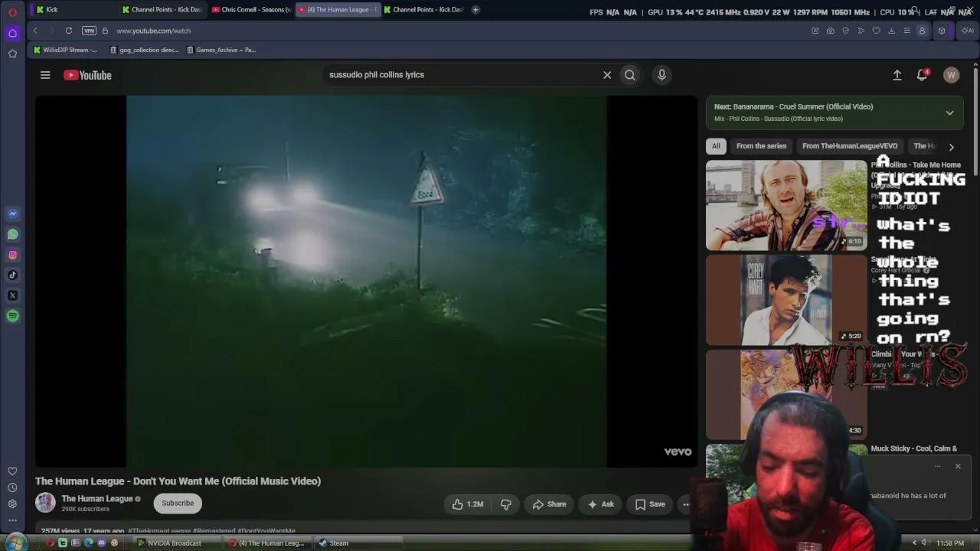Click inside the video player
The height and width of the screenshot is (551, 980).
coord(366,281)
